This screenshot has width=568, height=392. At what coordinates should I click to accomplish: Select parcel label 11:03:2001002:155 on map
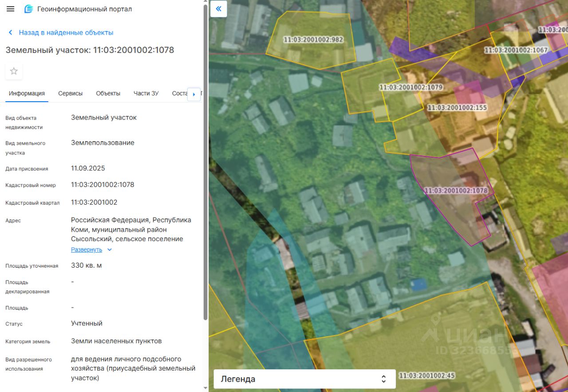point(457,107)
